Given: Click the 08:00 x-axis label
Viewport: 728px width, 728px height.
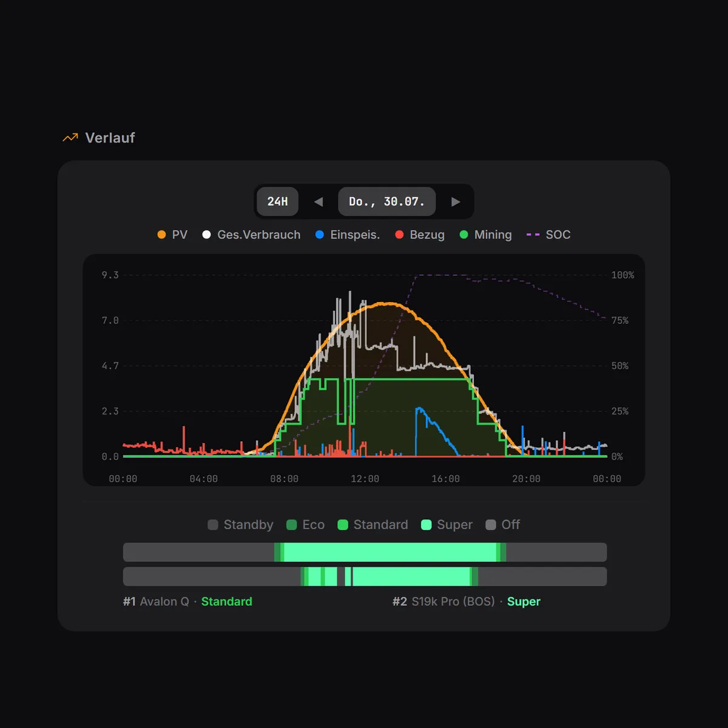Looking at the screenshot, I should point(284,479).
